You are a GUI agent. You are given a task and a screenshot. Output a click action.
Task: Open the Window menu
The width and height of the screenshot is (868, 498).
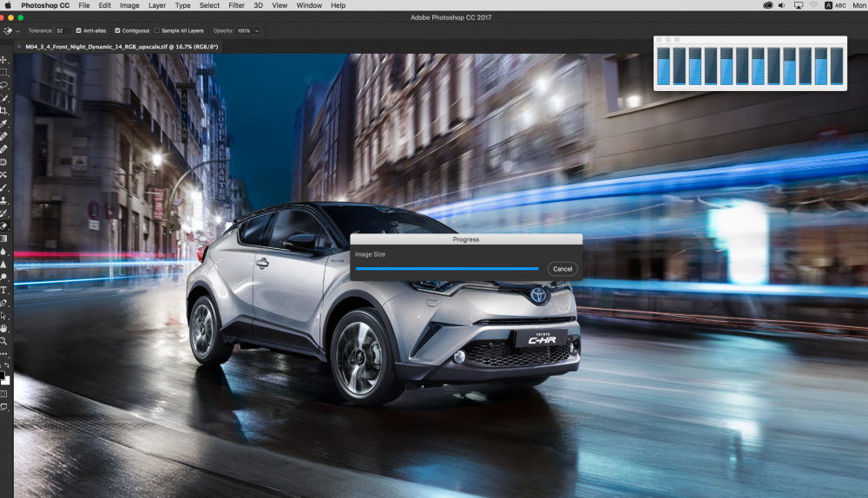point(309,5)
